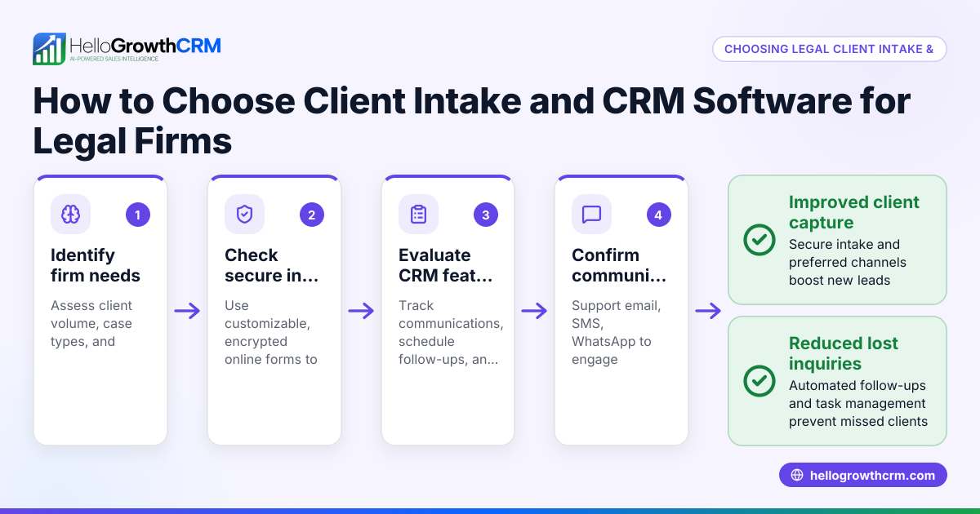This screenshot has width=980, height=514.
Task: Click the 'Improved client capture' heading
Action: (854, 212)
